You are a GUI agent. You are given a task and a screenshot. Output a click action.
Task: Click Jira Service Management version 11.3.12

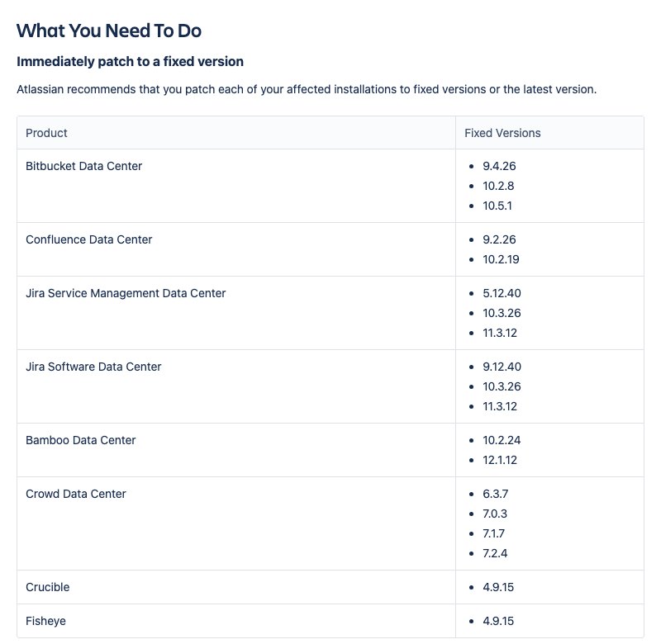pyautogui.click(x=500, y=333)
